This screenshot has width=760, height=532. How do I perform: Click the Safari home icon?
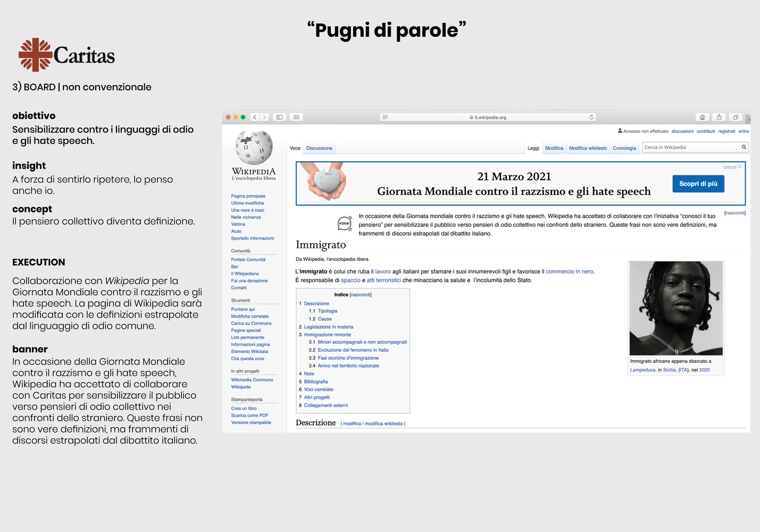click(702, 117)
